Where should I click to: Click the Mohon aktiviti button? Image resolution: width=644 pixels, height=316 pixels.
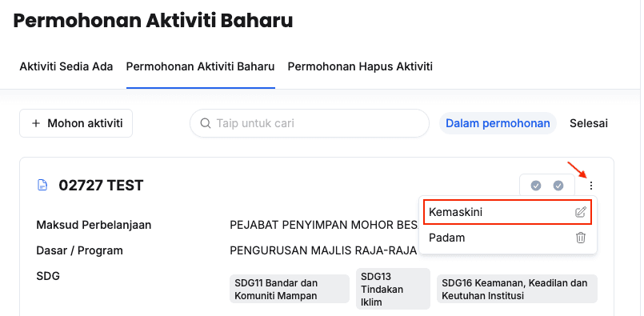(x=76, y=123)
